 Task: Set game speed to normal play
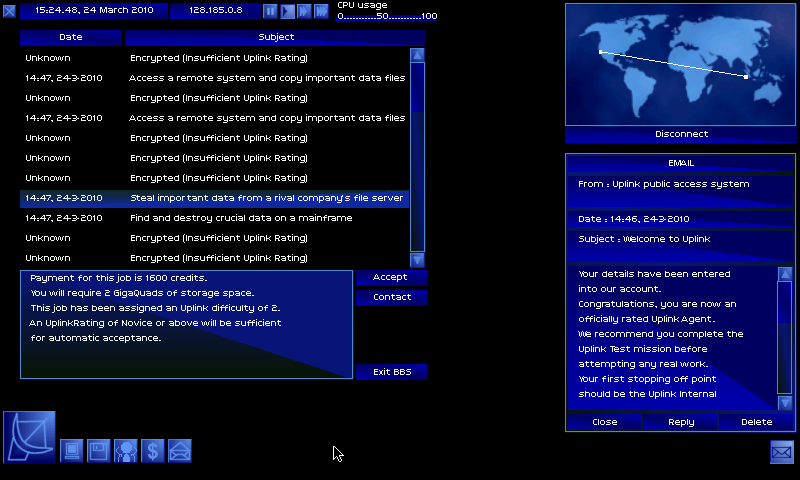(x=287, y=11)
